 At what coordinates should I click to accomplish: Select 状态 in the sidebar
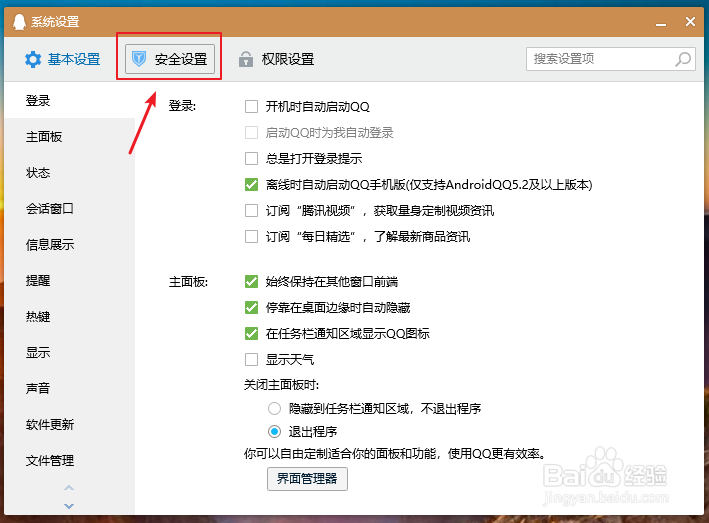(70, 173)
